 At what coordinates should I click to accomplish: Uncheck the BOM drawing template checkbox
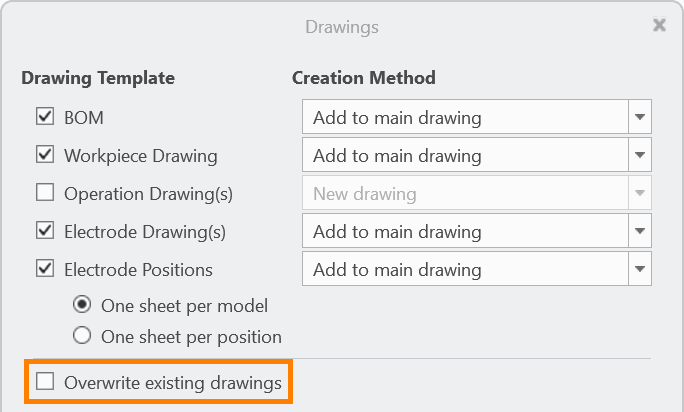45,117
